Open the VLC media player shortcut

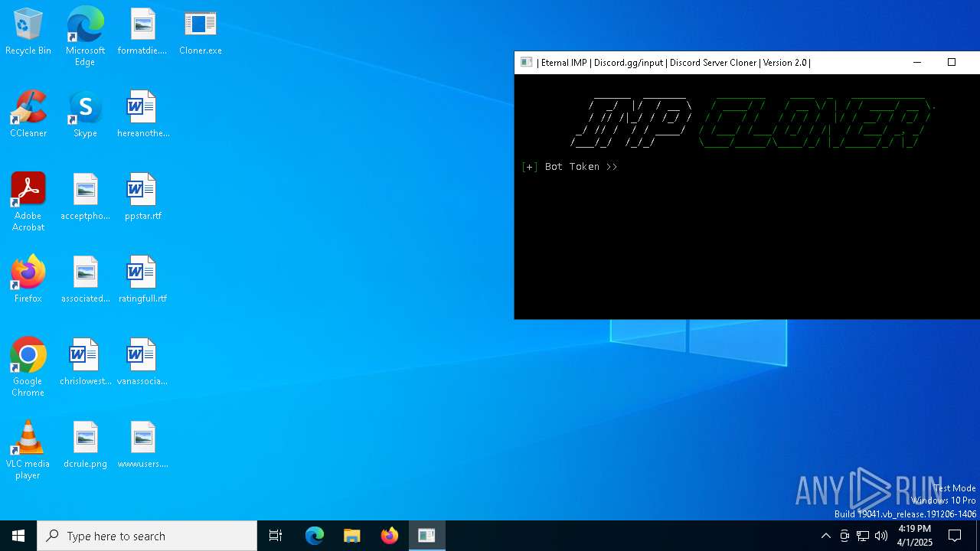click(28, 450)
